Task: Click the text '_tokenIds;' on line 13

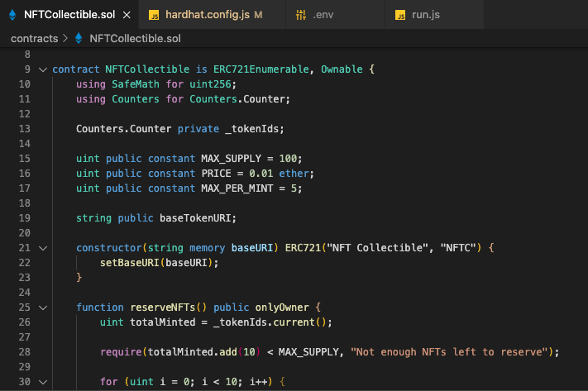Action: (x=255, y=129)
